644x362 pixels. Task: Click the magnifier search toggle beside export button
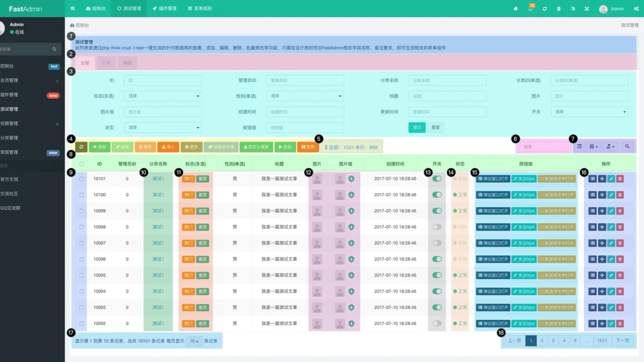[627, 146]
